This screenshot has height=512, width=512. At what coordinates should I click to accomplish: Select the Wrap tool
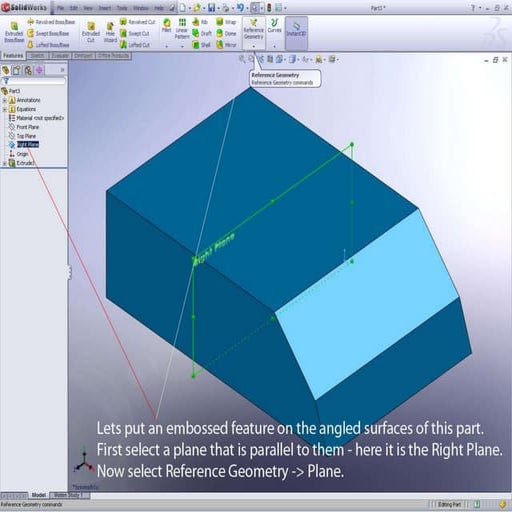(x=226, y=22)
